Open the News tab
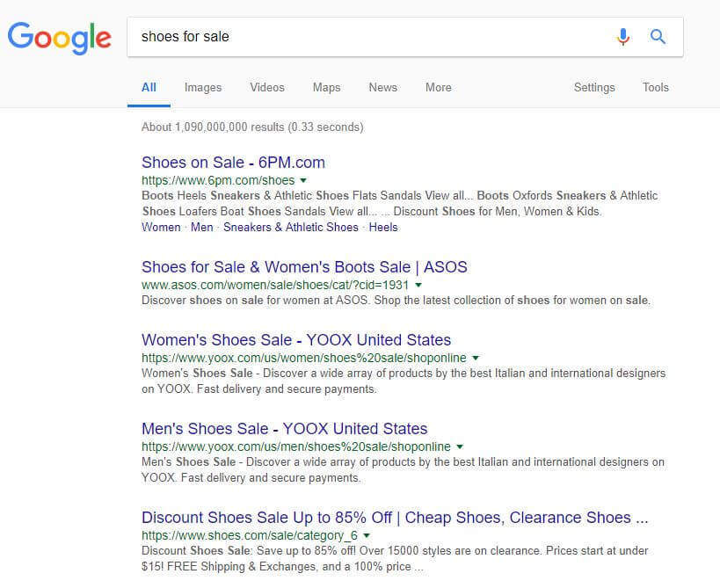720x588 pixels. tap(383, 87)
